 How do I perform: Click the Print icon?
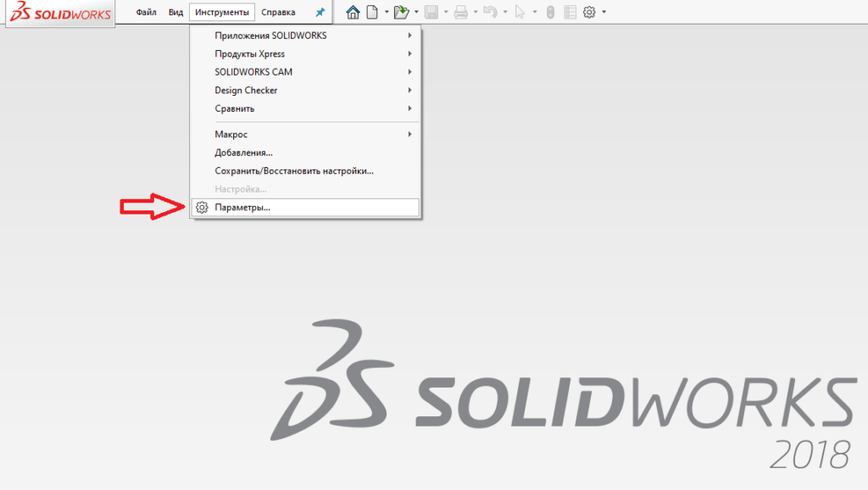(460, 12)
